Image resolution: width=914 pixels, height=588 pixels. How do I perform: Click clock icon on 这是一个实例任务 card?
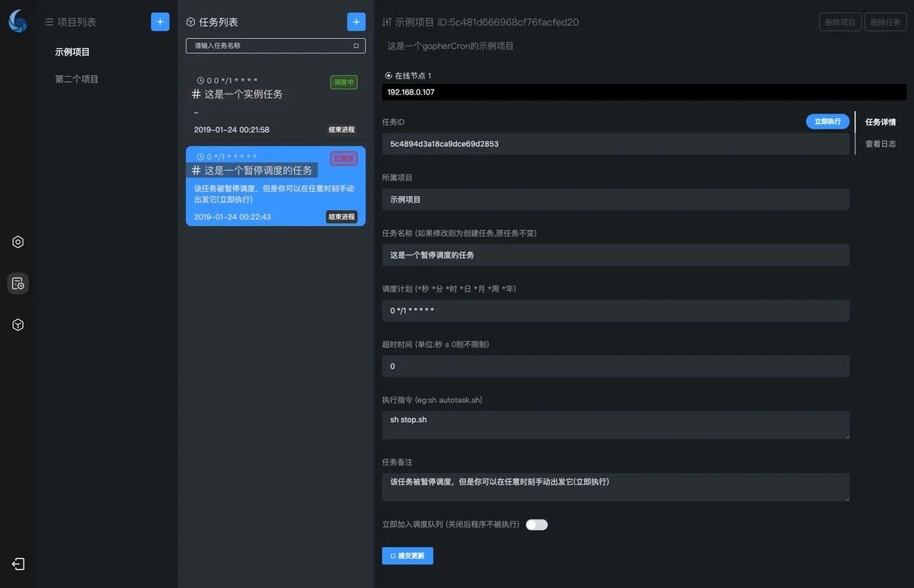click(200, 80)
